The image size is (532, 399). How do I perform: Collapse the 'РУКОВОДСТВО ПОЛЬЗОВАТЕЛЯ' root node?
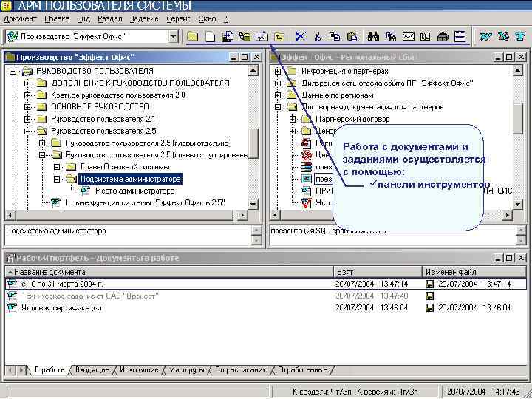click(x=13, y=71)
